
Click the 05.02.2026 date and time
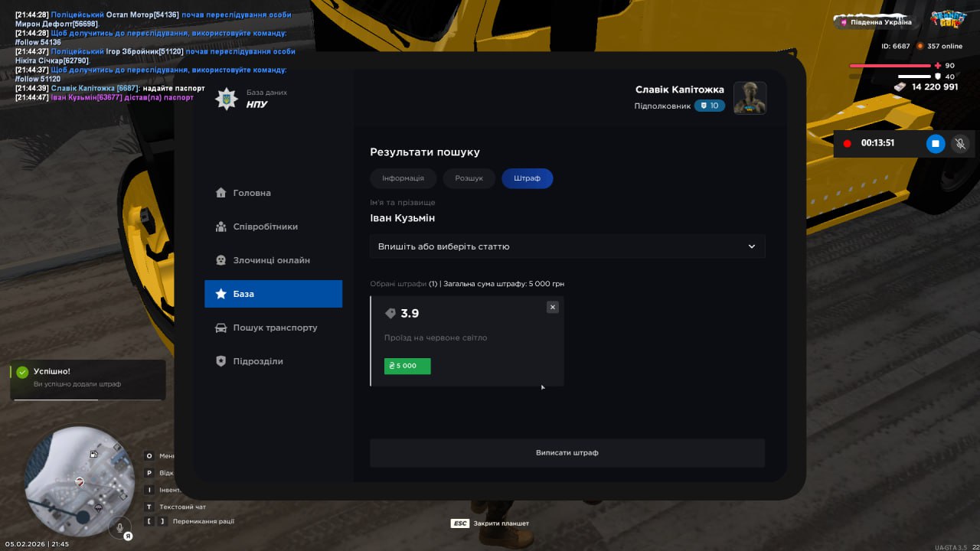tap(37, 544)
